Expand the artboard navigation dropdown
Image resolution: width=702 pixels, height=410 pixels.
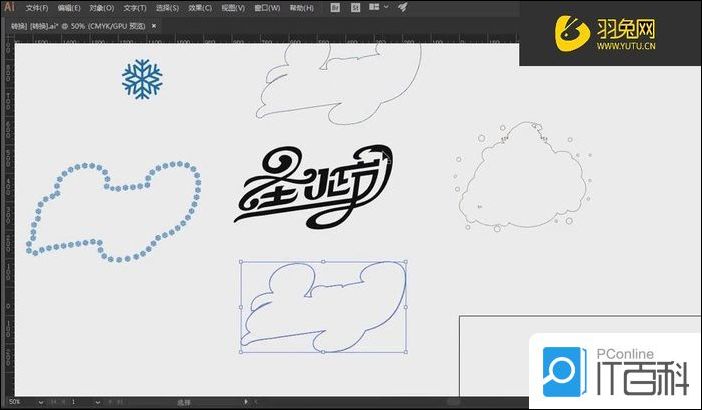98,402
